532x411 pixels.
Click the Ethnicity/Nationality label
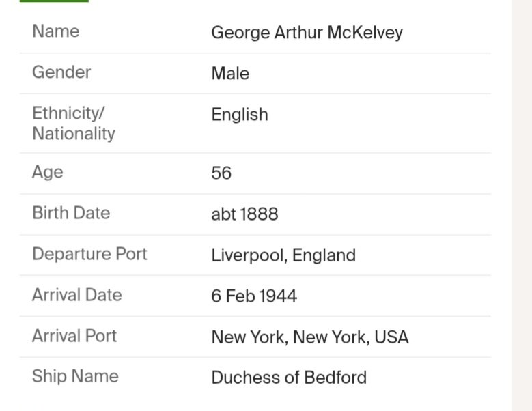[73, 123]
